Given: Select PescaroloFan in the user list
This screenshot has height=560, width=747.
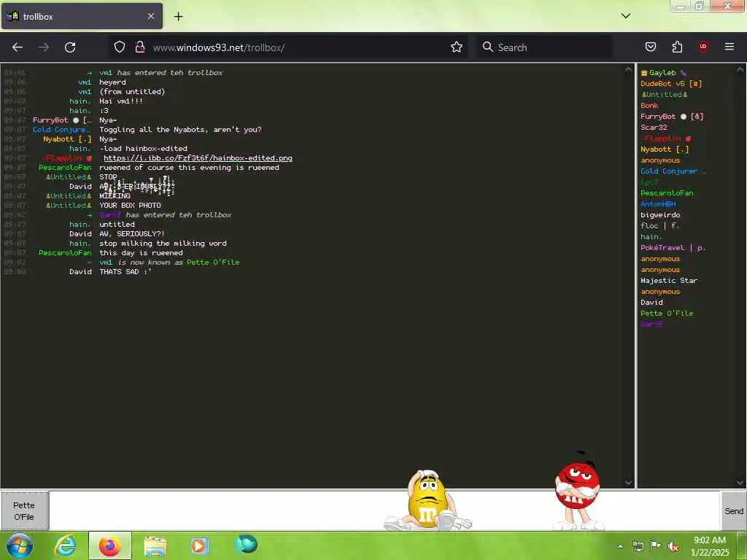Looking at the screenshot, I should coord(667,193).
